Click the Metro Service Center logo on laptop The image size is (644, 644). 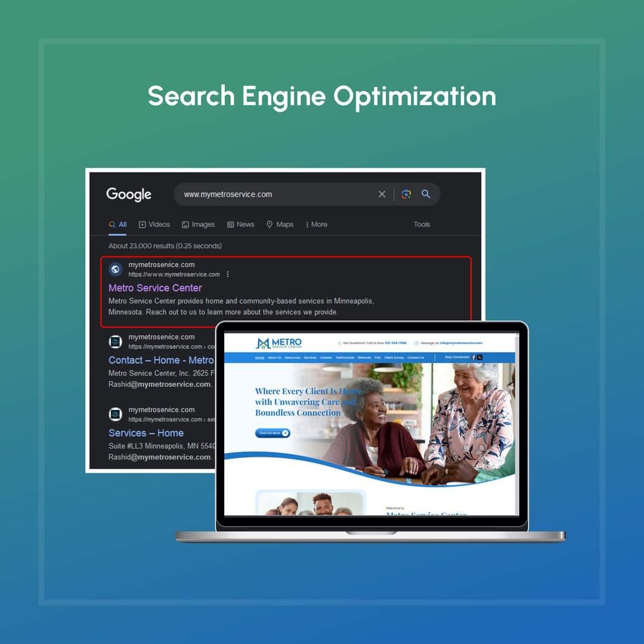point(278,343)
